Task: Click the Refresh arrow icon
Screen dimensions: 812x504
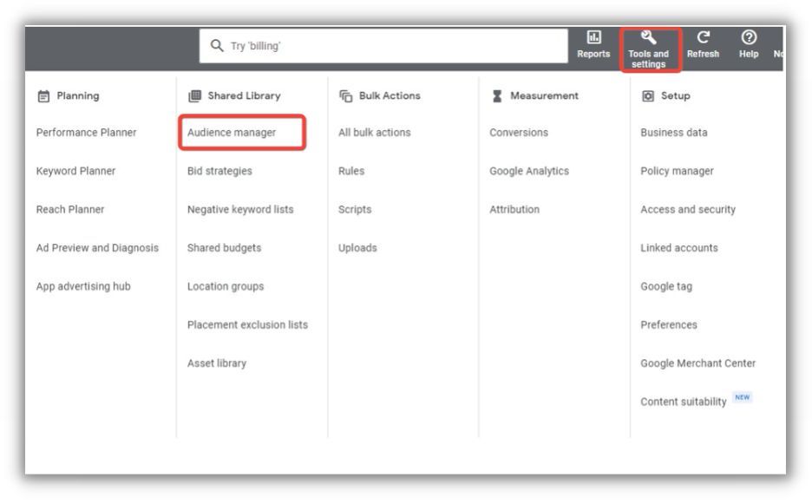Action: pyautogui.click(x=703, y=37)
